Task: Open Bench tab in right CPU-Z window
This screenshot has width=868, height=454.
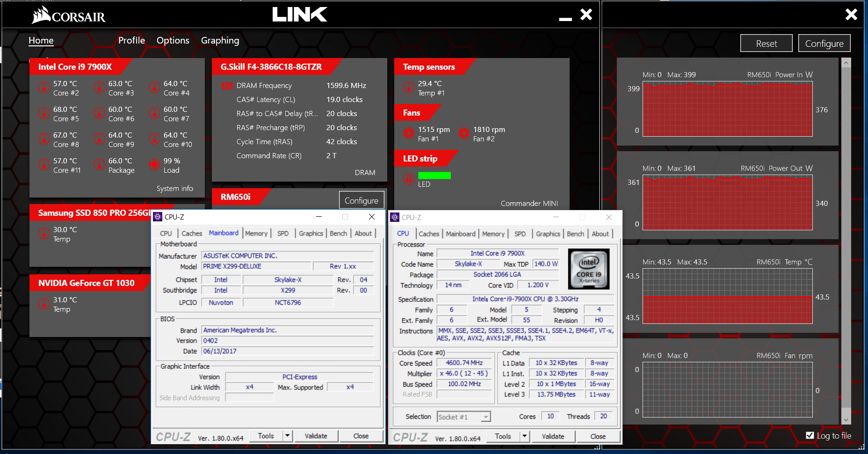Action: pyautogui.click(x=575, y=234)
